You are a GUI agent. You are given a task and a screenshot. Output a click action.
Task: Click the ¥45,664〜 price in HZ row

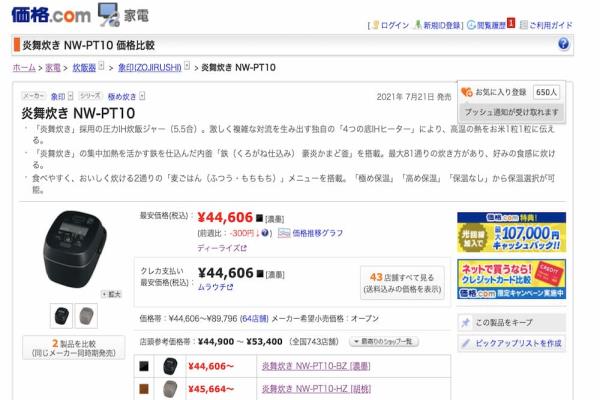[x=210, y=389]
